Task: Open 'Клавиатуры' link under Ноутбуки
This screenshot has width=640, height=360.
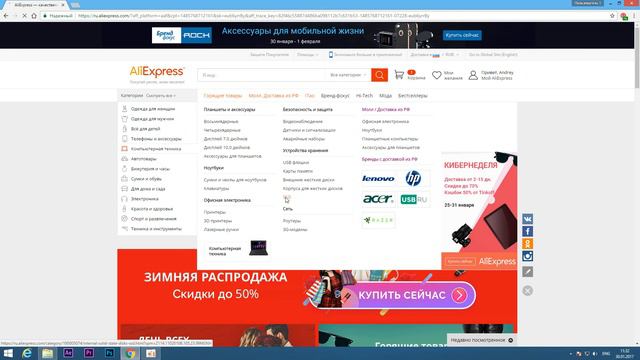Action: (216, 189)
